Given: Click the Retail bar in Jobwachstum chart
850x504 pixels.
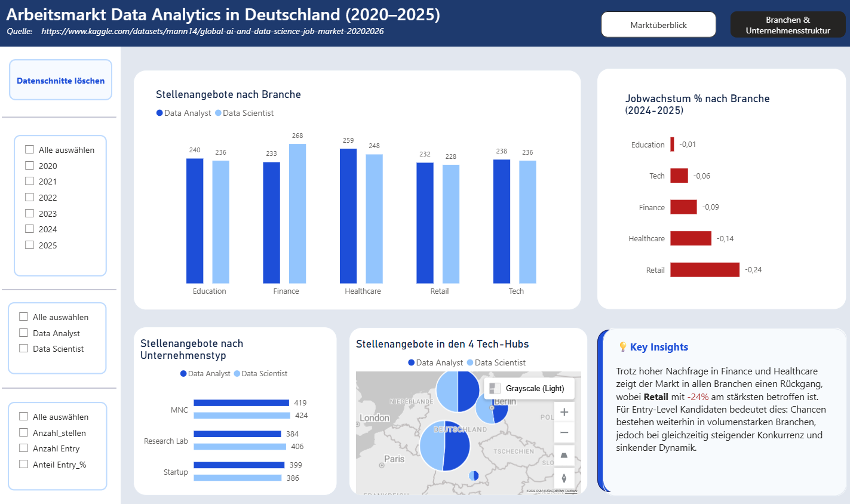Looking at the screenshot, I should (x=705, y=269).
